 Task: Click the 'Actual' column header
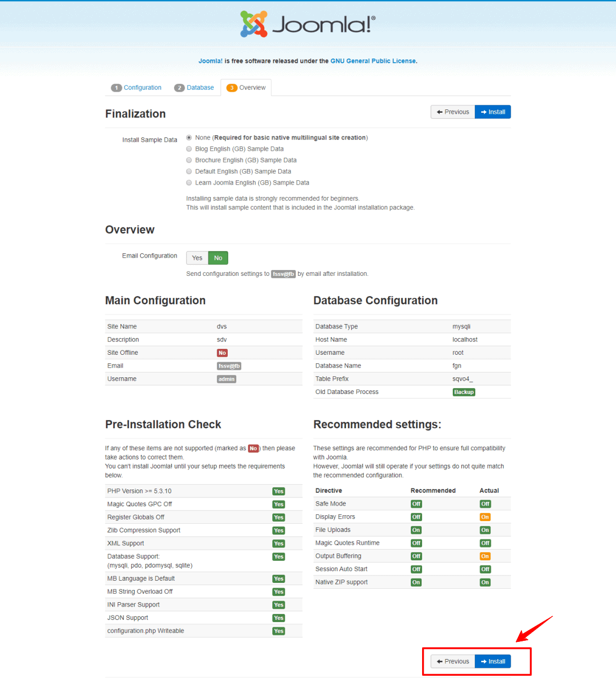[489, 491]
